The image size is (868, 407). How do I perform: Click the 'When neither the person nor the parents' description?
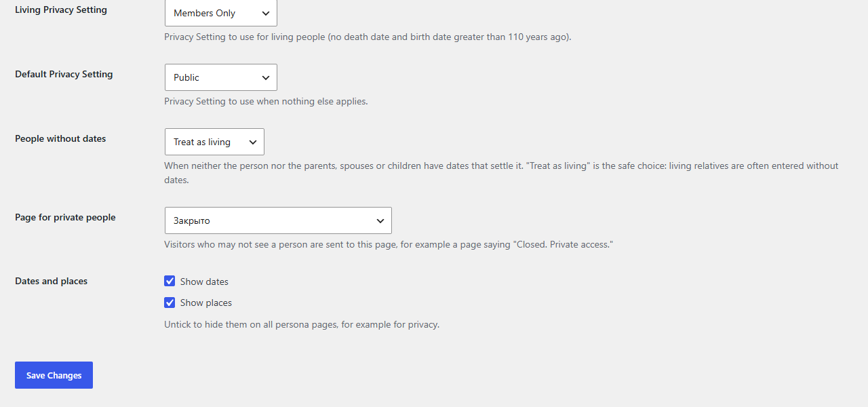(501, 173)
